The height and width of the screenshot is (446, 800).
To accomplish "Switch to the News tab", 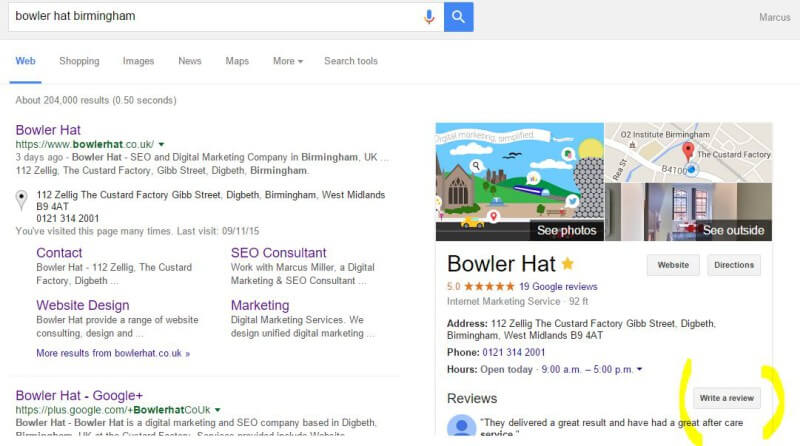I will click(190, 61).
